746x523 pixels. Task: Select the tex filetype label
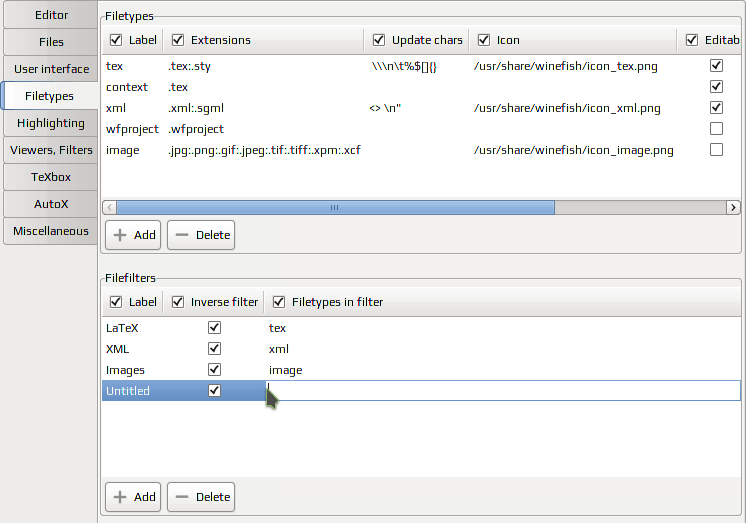point(114,66)
